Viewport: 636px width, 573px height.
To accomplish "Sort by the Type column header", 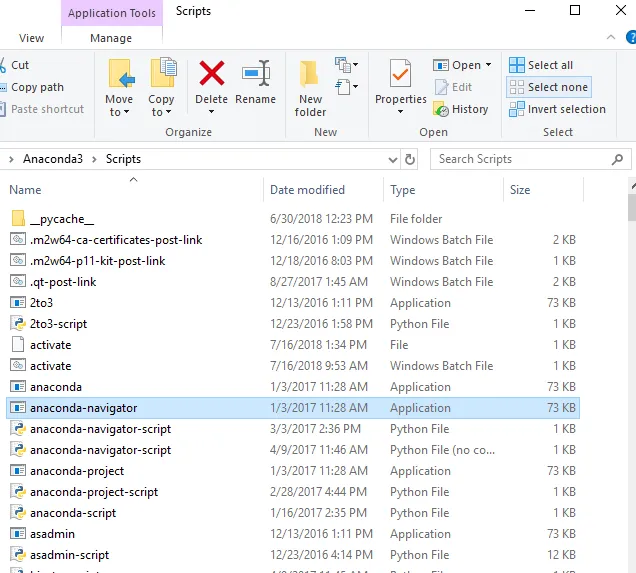I will (x=402, y=190).
